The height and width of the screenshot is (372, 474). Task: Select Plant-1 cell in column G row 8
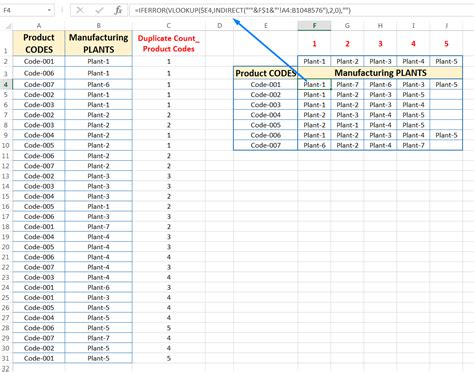[347, 125]
